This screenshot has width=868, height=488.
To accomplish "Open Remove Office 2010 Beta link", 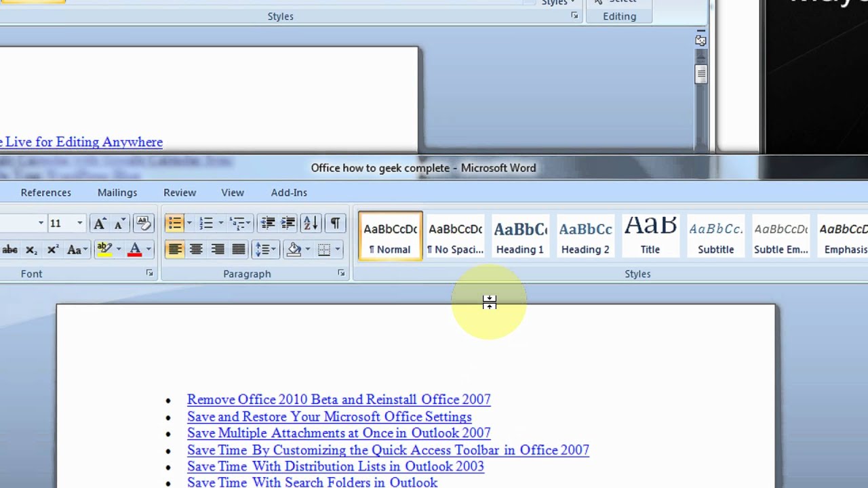I will pyautogui.click(x=339, y=400).
